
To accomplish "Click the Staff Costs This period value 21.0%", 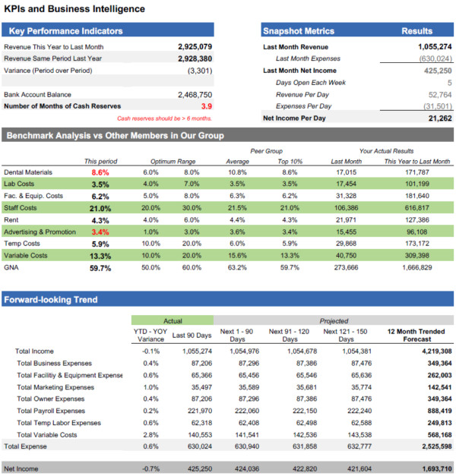I will (x=100, y=209).
